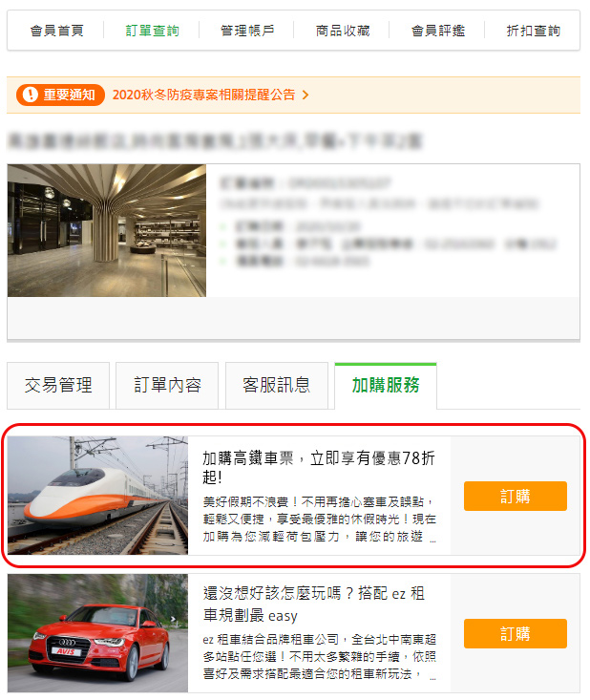Click the arrow chevron after the 2020秋冬防疫 notice
The height and width of the screenshot is (700, 590).
tap(306, 95)
